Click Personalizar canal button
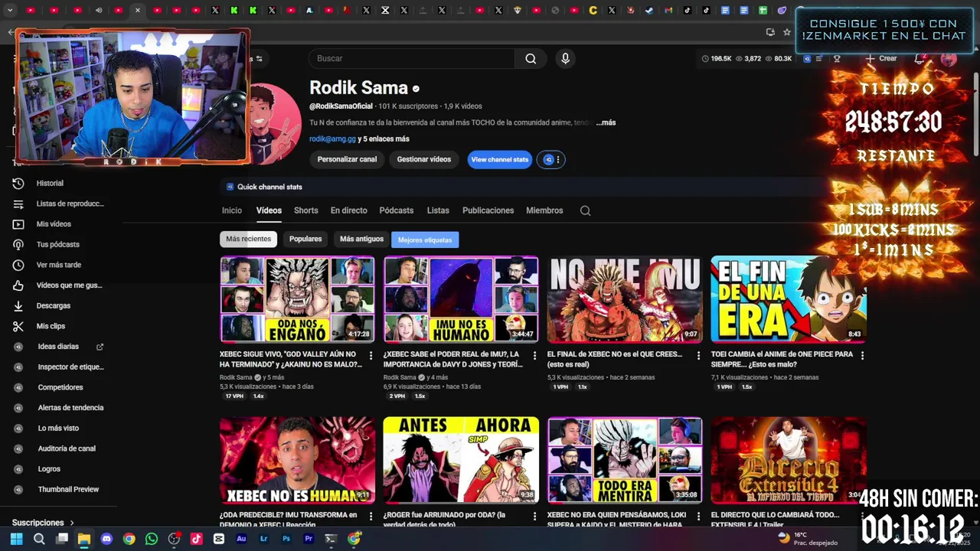The width and height of the screenshot is (980, 551). point(347,159)
